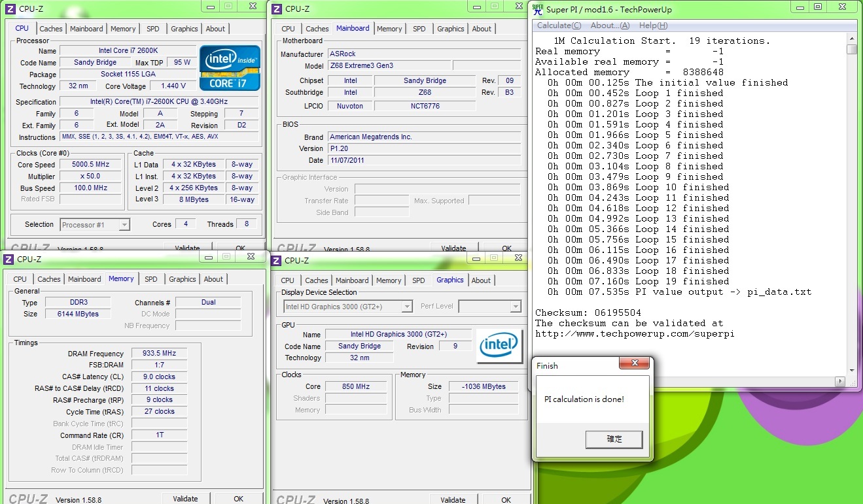863x504 pixels.
Task: Open Graphics tab in memory timings CPU-Z window
Action: coord(183,279)
